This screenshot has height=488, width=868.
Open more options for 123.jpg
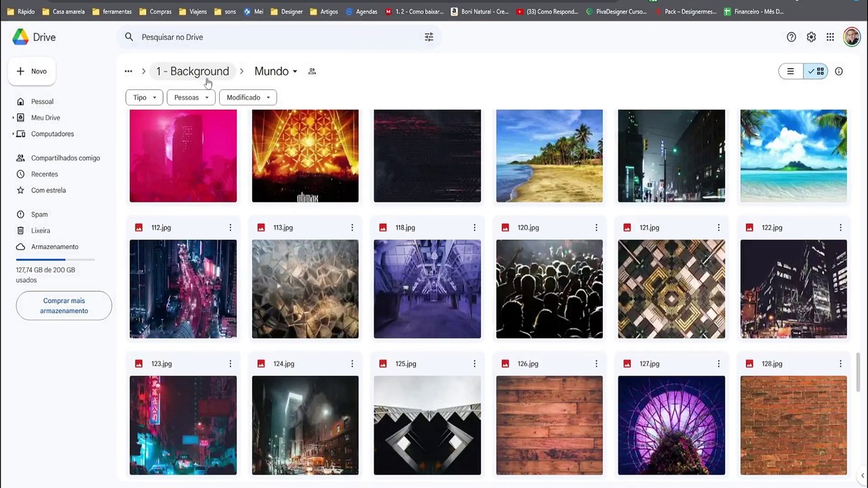[x=230, y=364]
